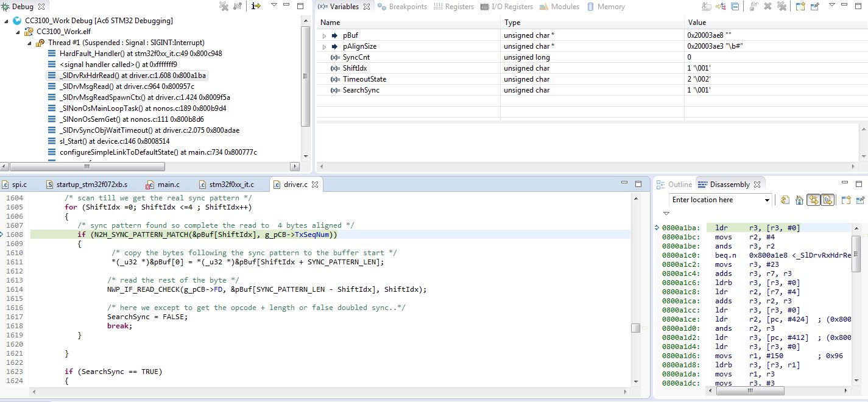The image size is (868, 402).
Task: Close the driver.c editor tab
Action: 315,184
